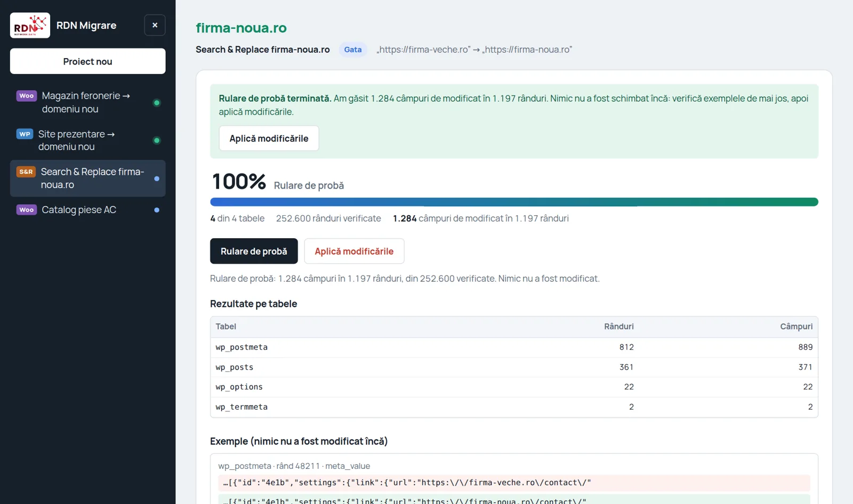Click the Gata status badge

(353, 50)
